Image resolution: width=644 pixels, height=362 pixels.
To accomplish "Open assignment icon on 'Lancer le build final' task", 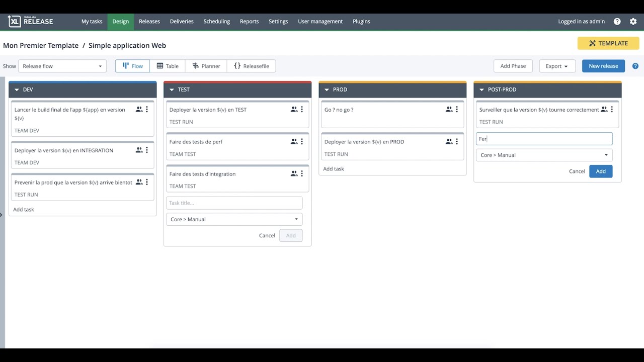I will coord(139,109).
